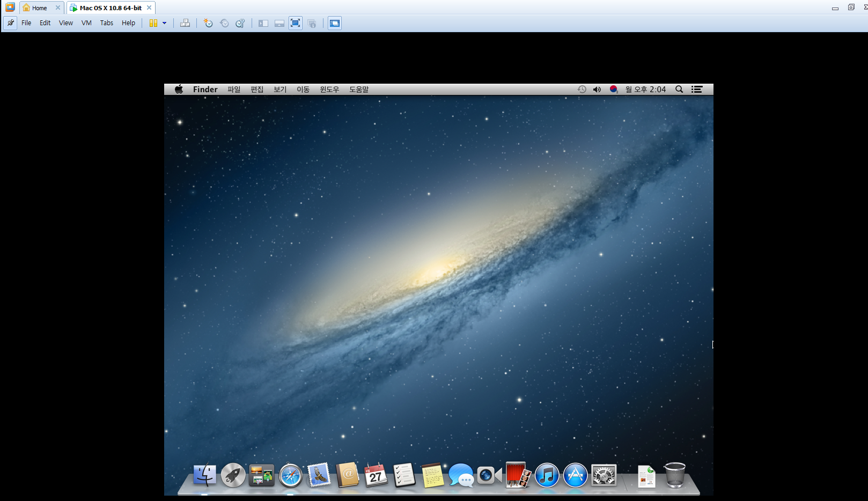Launch FaceTime camera icon
Viewport: 868px width, 501px height.
490,475
